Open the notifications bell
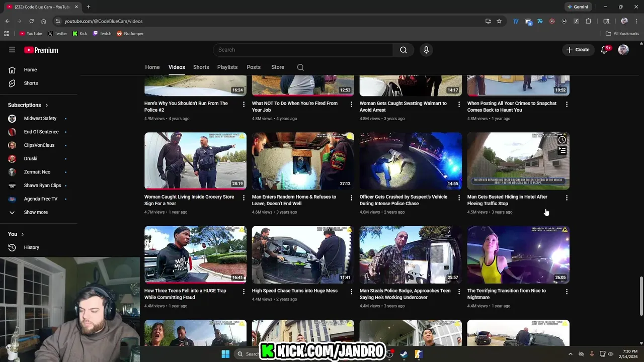 (x=605, y=50)
